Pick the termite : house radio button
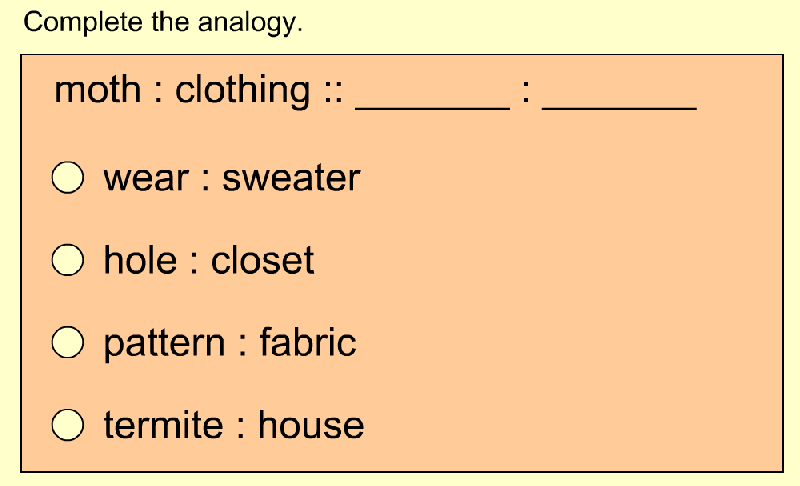The width and height of the screenshot is (800, 486). [x=68, y=425]
